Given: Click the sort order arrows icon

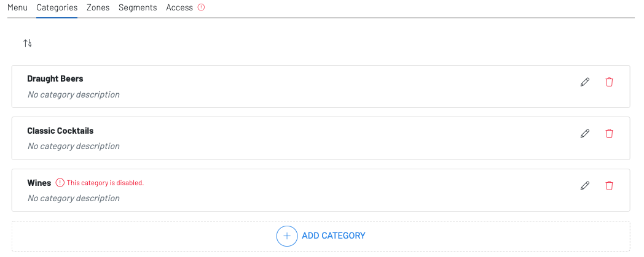Looking at the screenshot, I should coord(28,43).
